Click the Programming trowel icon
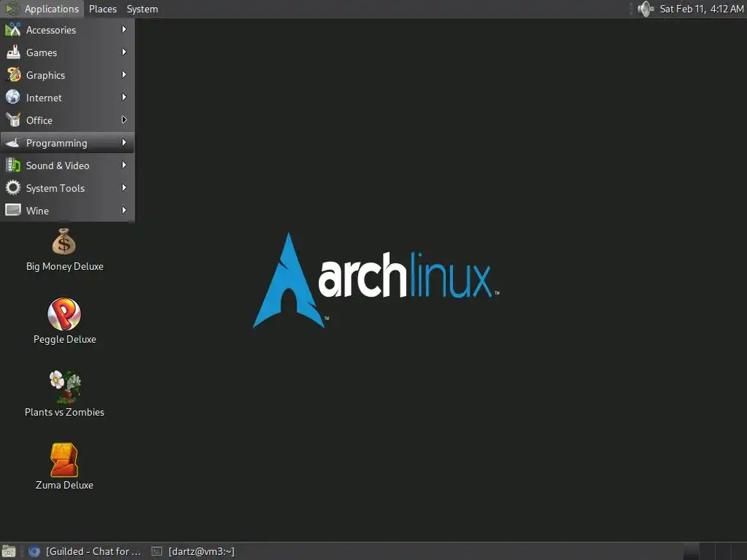747x560 pixels. coord(13,142)
